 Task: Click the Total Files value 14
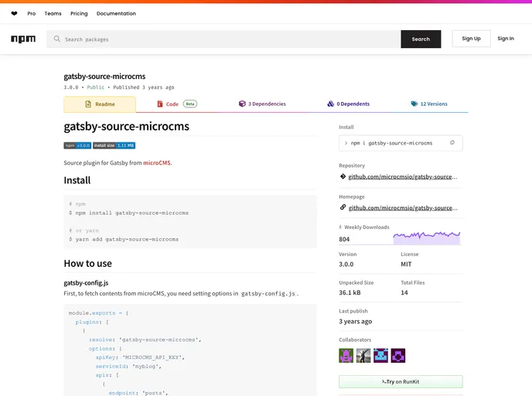tap(404, 293)
